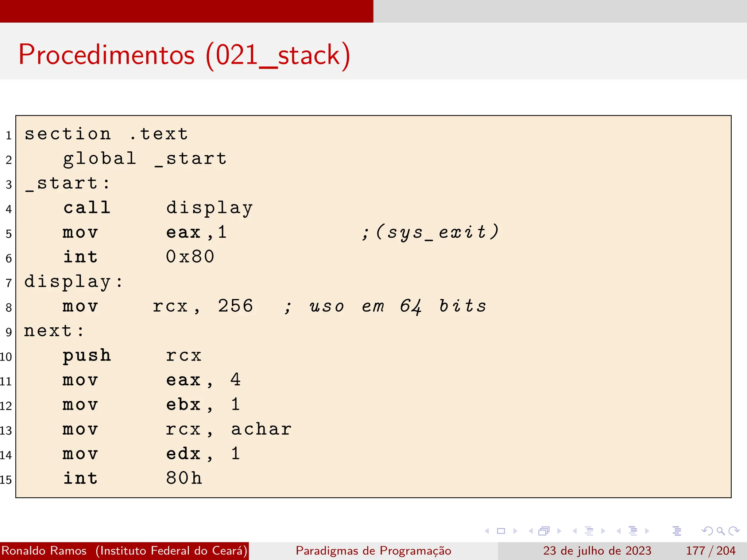Click the 'display:' label on line 7
The height and width of the screenshot is (560, 747).
coord(74,282)
